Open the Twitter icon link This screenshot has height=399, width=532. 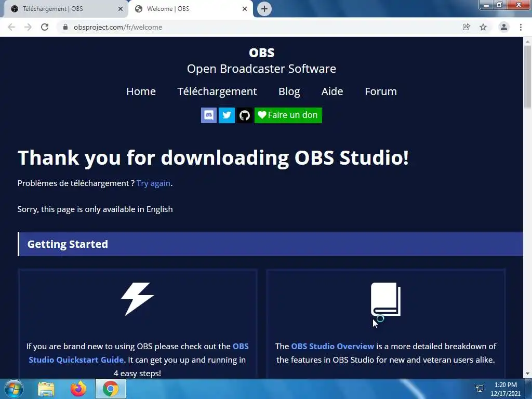coord(227,115)
